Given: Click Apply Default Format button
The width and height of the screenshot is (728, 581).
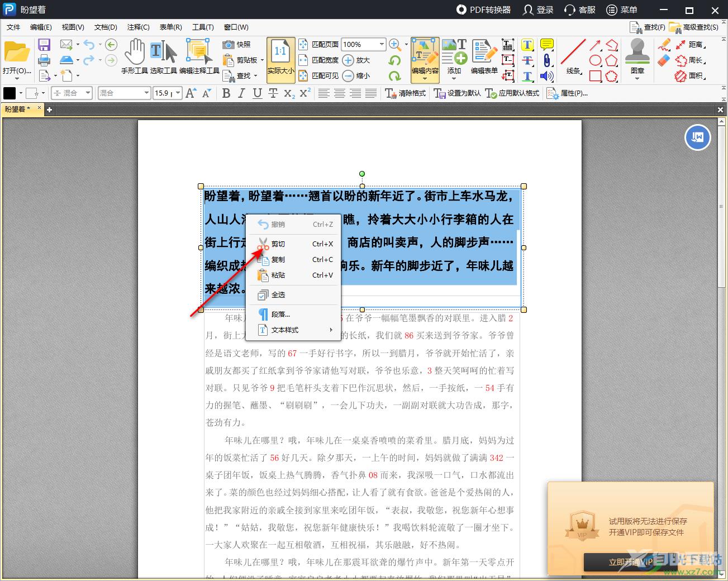Looking at the screenshot, I should coord(513,93).
